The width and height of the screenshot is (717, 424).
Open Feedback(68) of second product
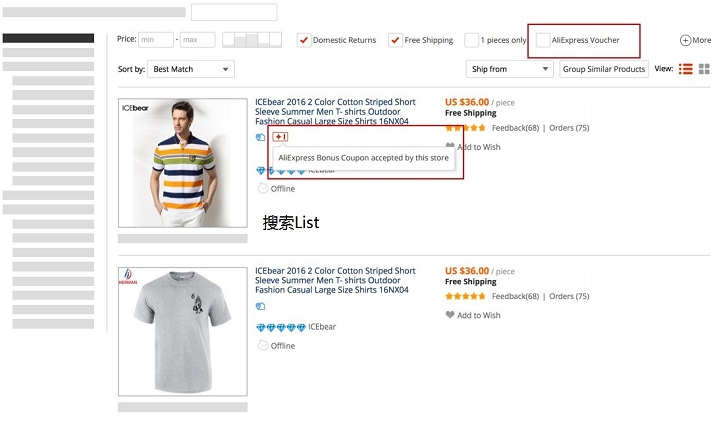515,296
